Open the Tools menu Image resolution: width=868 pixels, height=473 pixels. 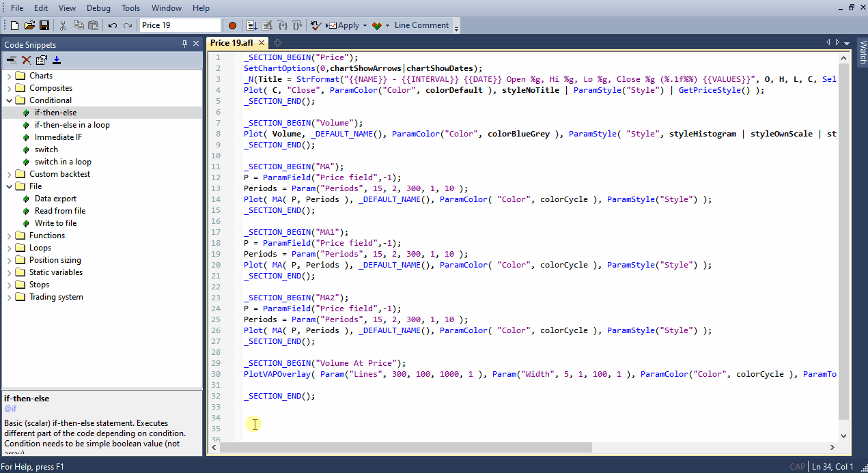tap(130, 8)
